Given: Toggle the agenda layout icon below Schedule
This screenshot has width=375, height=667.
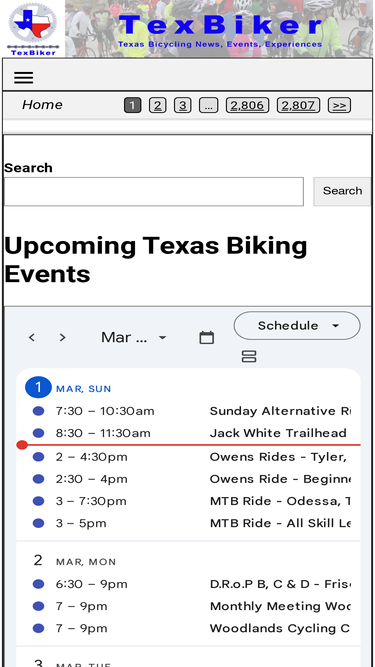Looking at the screenshot, I should point(249,356).
